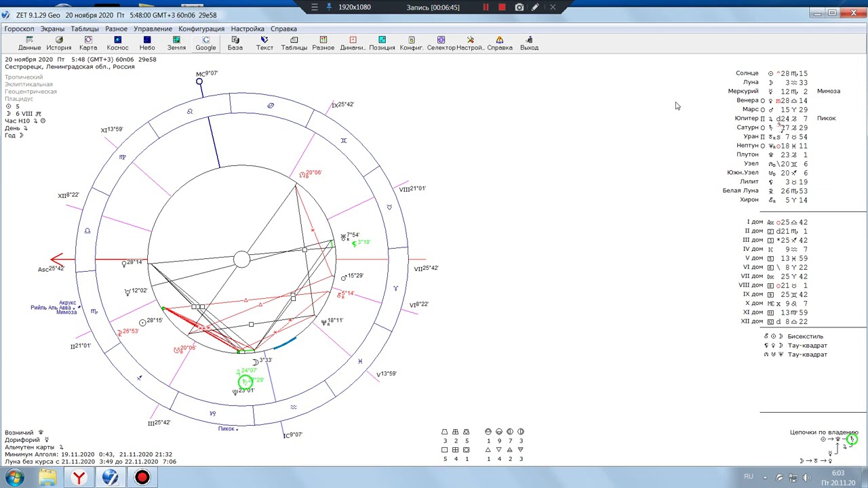Click the Луна без курса text line

90,462
